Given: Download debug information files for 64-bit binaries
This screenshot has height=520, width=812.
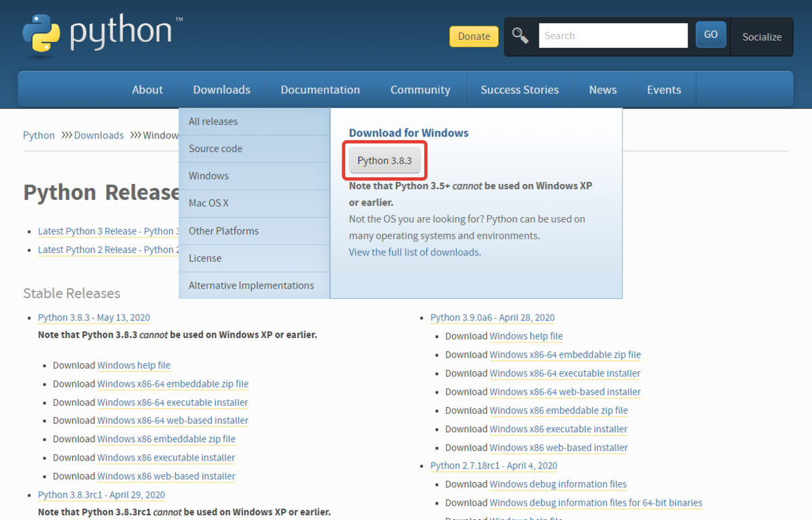Looking at the screenshot, I should [596, 503].
